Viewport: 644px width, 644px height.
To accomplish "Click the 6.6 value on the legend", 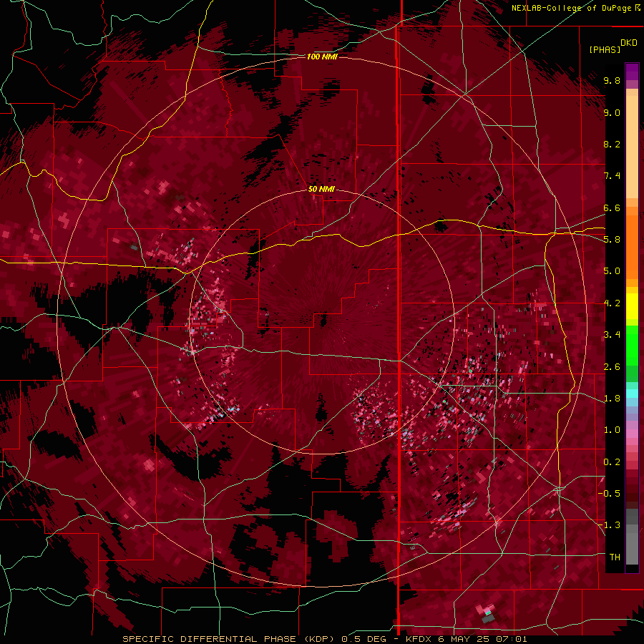I will coord(612,208).
